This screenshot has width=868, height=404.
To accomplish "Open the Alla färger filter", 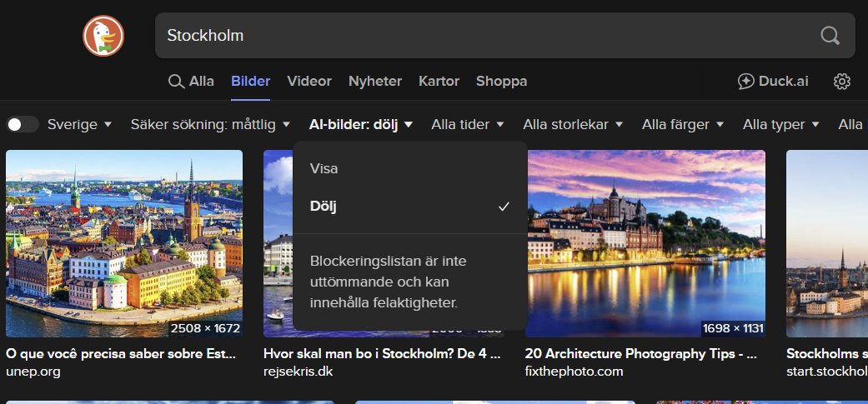I will [683, 124].
